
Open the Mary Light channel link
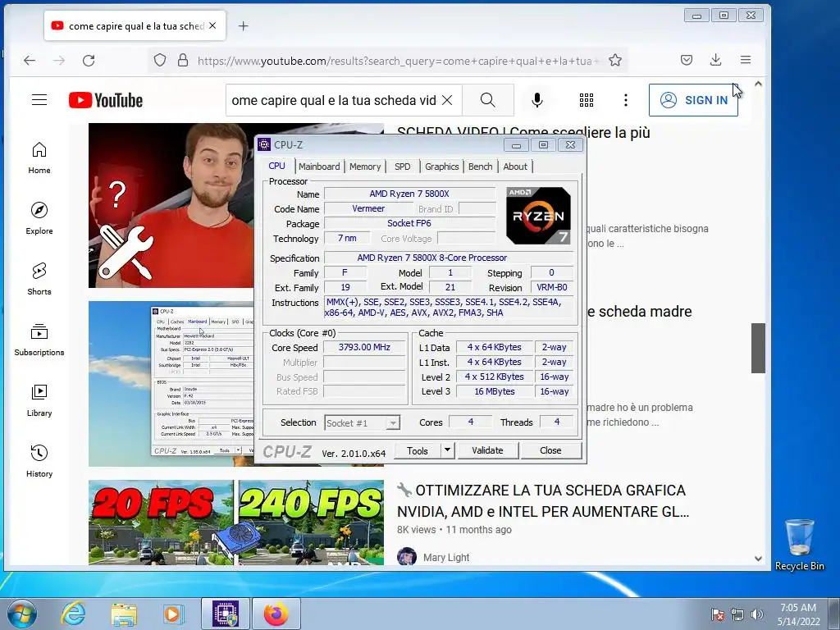click(x=446, y=558)
